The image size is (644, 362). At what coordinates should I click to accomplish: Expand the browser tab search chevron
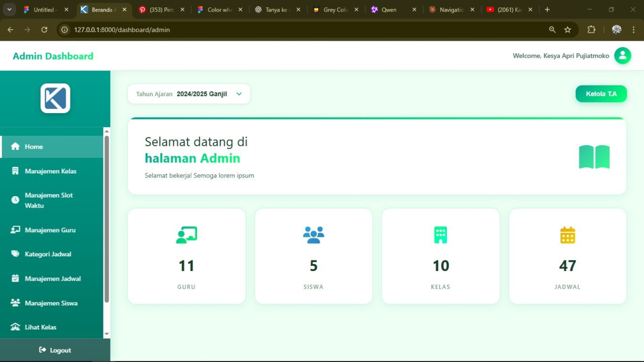point(9,10)
